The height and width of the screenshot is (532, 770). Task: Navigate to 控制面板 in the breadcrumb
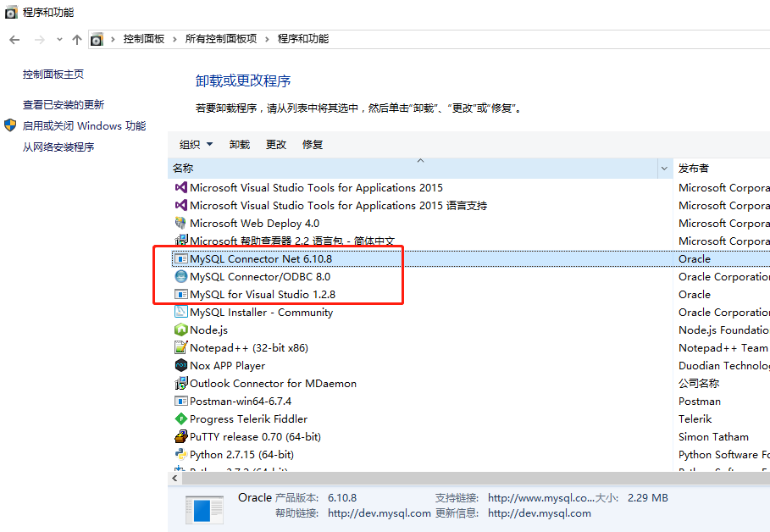click(143, 39)
